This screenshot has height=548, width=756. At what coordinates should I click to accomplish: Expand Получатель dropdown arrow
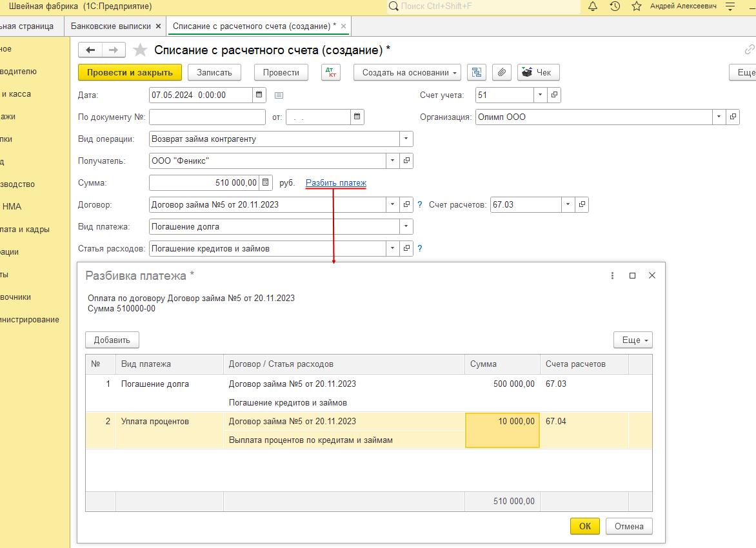point(392,161)
